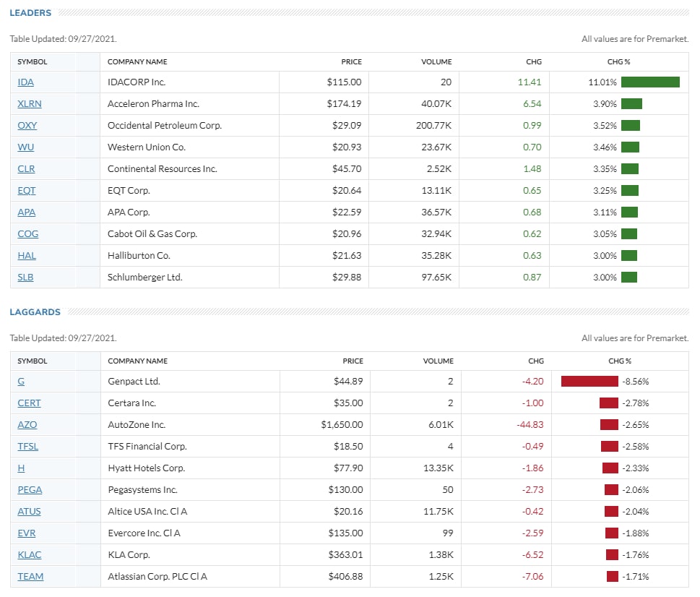The width and height of the screenshot is (700, 597).
Task: Click the $174.19 price value
Action: click(344, 103)
